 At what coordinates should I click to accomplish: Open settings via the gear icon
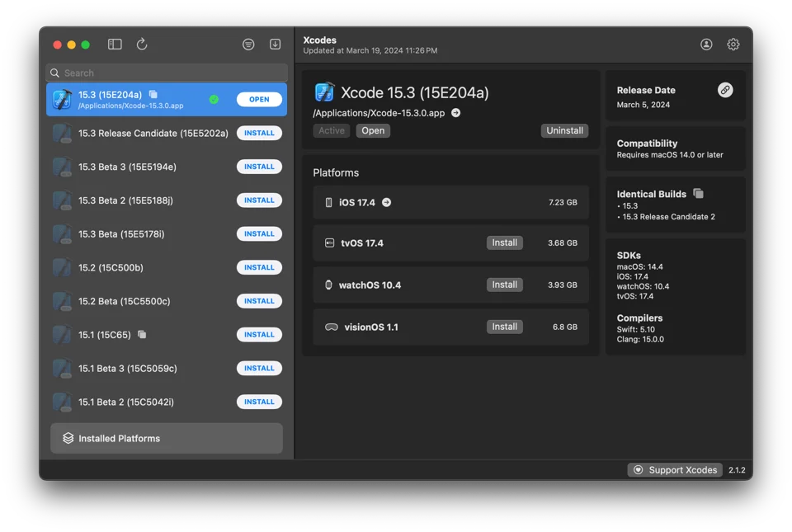[733, 45]
